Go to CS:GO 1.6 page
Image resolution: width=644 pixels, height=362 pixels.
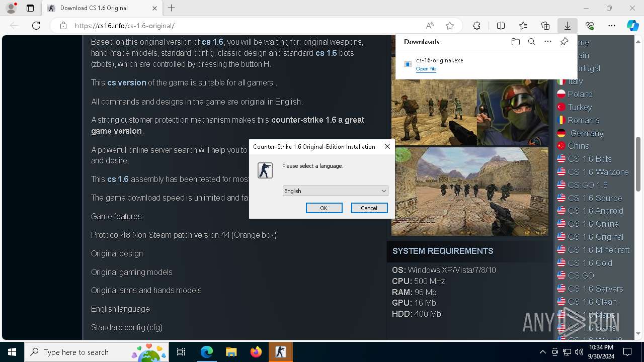click(x=588, y=185)
